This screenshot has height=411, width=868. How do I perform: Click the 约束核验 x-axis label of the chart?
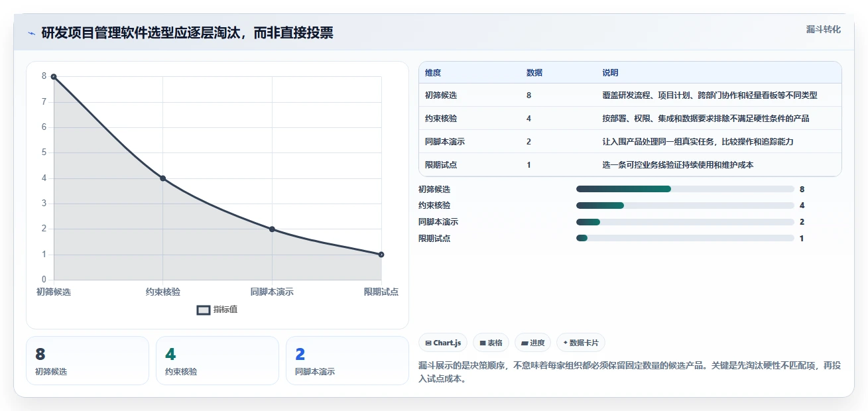[x=162, y=292]
